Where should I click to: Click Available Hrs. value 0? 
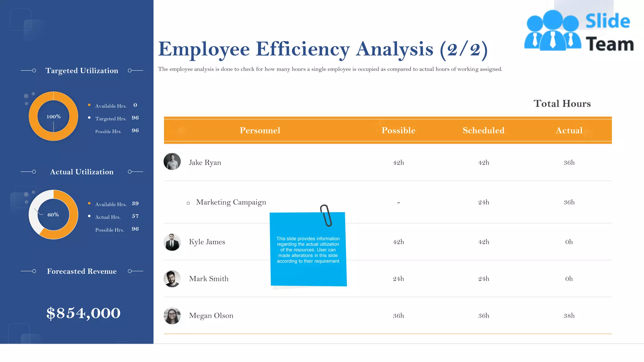tap(135, 105)
